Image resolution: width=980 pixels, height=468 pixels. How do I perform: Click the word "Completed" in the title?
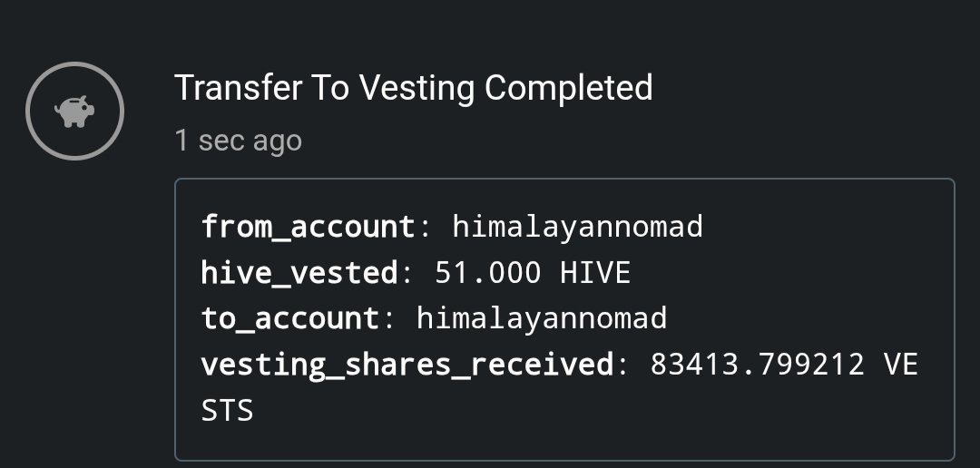pyautogui.click(x=568, y=89)
